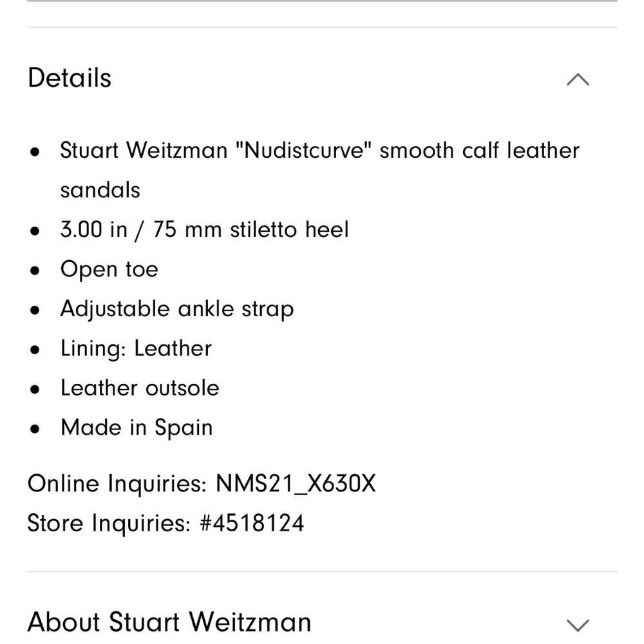Screen dimensions: 644x644
Task: Click the Store Inquiries number #4518124
Action: point(166,523)
